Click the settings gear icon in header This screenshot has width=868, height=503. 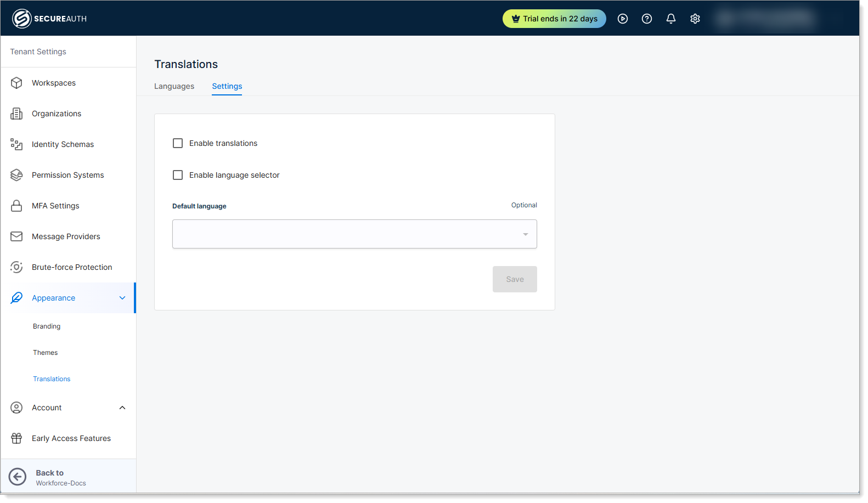(695, 19)
